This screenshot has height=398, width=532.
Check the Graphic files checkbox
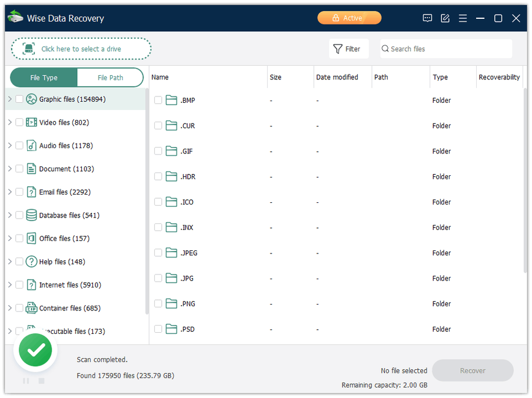[x=19, y=99]
